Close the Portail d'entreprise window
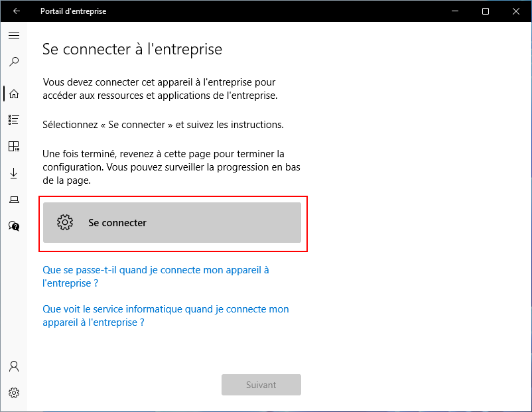The width and height of the screenshot is (532, 412). (516, 11)
